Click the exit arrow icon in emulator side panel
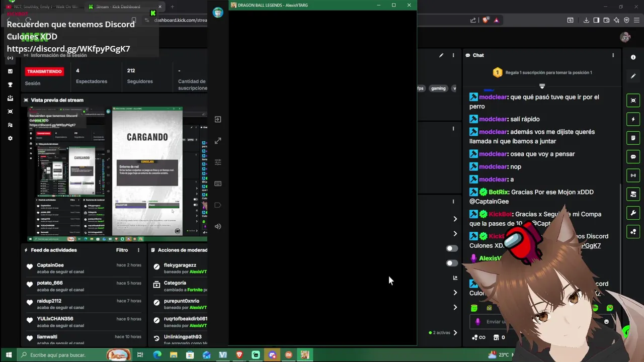Image resolution: width=644 pixels, height=362 pixels. pyautogui.click(x=218, y=119)
